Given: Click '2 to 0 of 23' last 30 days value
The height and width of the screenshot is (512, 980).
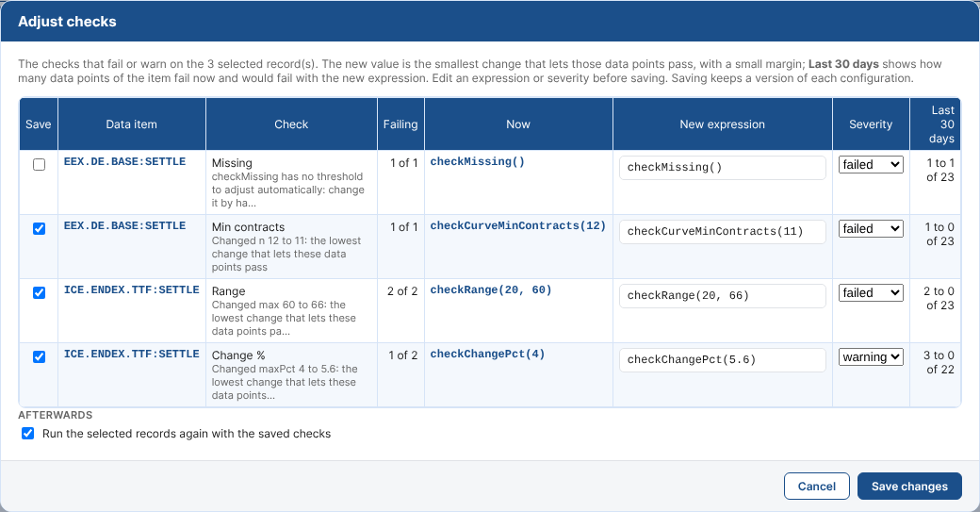Looking at the screenshot, I should click(939, 298).
